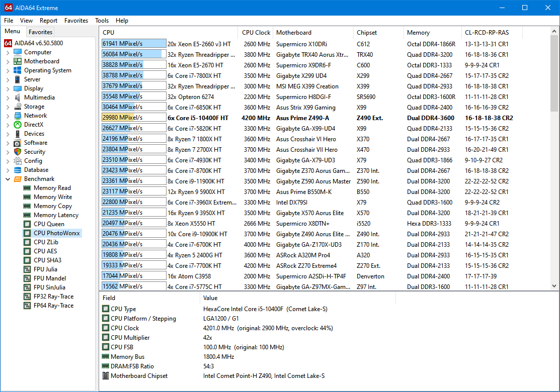Select the CPU AES benchmark
Image resolution: width=560 pixels, height=392 pixels.
coord(45,251)
